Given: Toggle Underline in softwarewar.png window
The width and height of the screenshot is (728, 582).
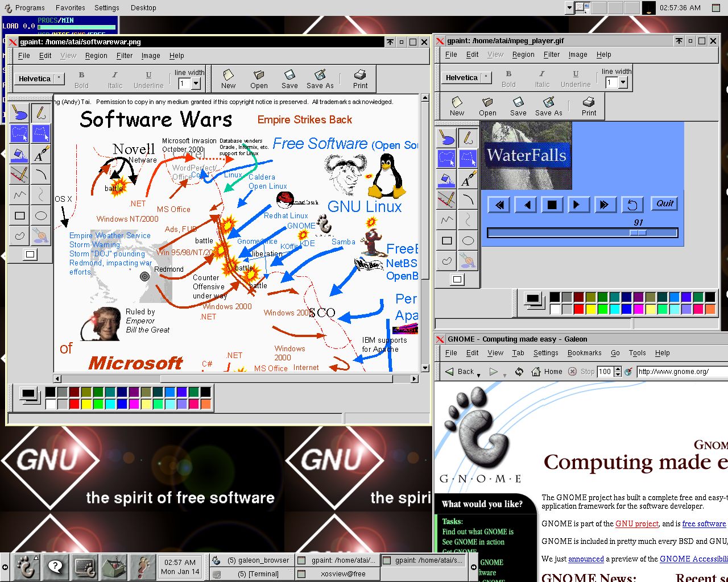Looking at the screenshot, I should (148, 79).
